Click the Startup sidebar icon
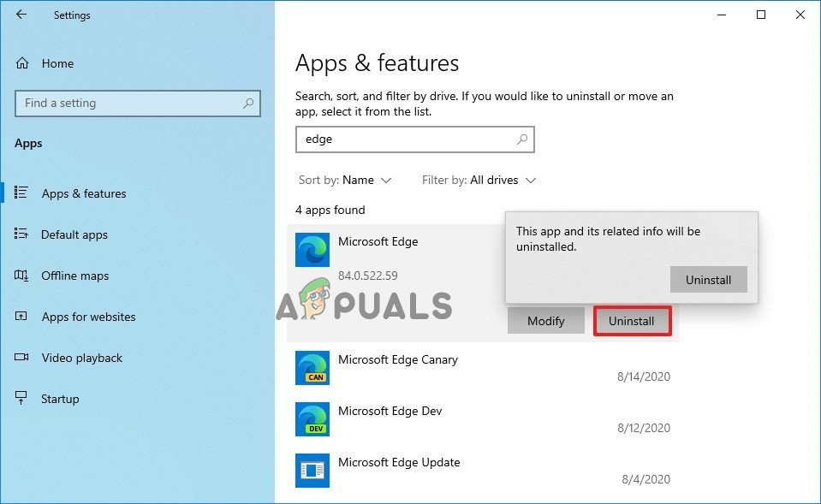This screenshot has height=504, width=821. point(21,398)
